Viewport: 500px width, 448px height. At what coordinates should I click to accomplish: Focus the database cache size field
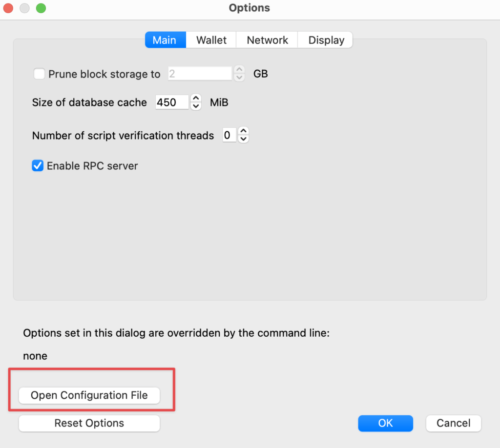[x=171, y=102]
